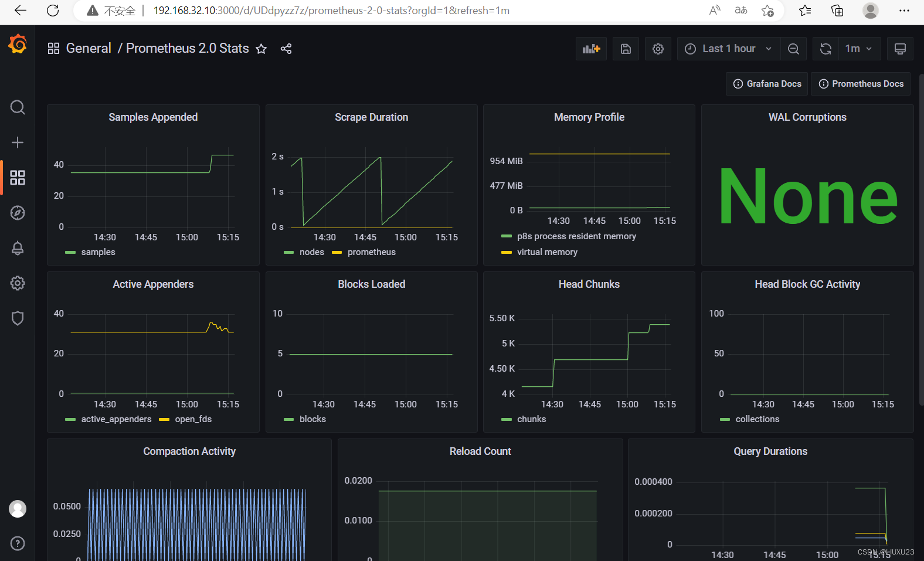Open dashboard settings gear in toolbar
924x561 pixels.
658,49
